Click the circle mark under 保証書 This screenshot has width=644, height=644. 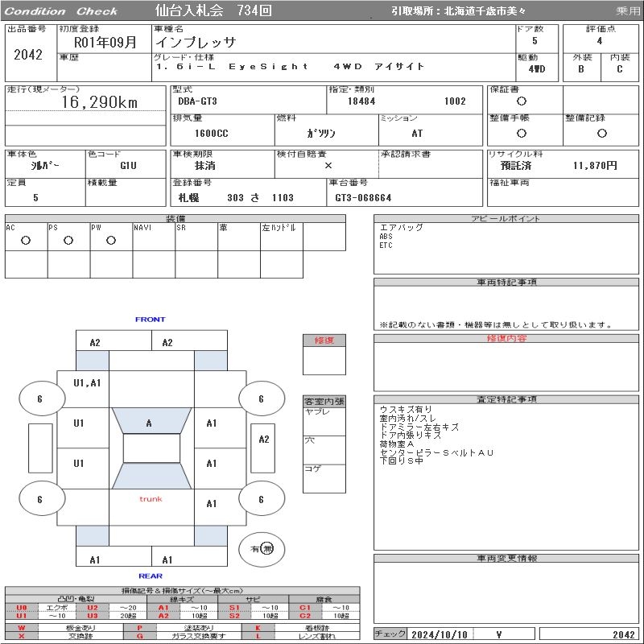click(x=522, y=101)
